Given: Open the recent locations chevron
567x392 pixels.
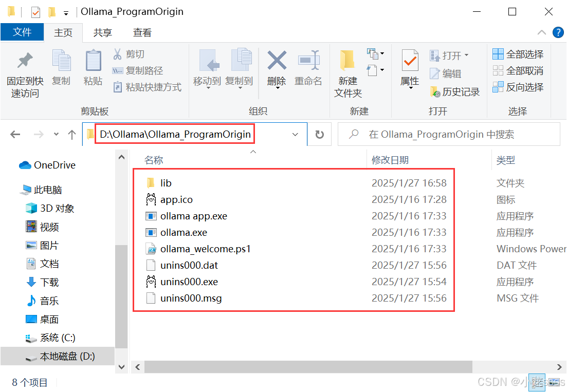Looking at the screenshot, I should (x=56, y=135).
